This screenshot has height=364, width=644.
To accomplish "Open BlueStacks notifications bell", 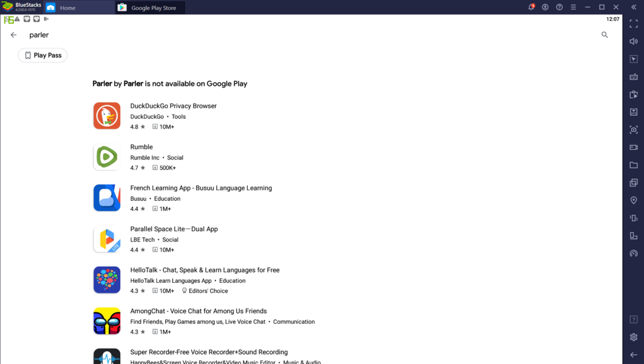I will [531, 7].
